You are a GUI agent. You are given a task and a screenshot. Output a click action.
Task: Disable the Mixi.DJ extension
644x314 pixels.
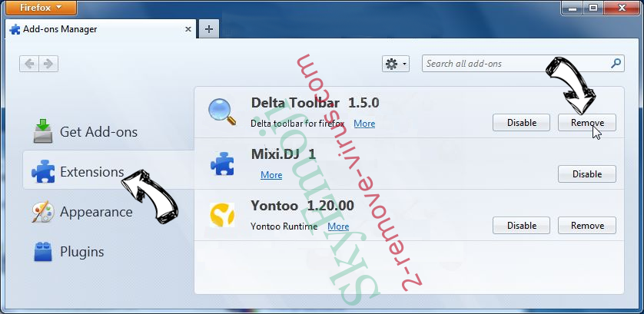coord(587,174)
